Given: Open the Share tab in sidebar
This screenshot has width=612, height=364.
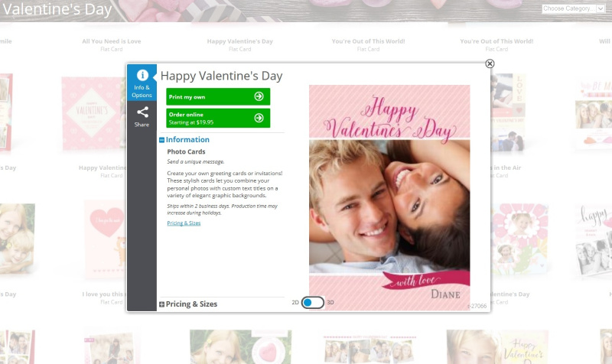Looking at the screenshot, I should [x=142, y=117].
